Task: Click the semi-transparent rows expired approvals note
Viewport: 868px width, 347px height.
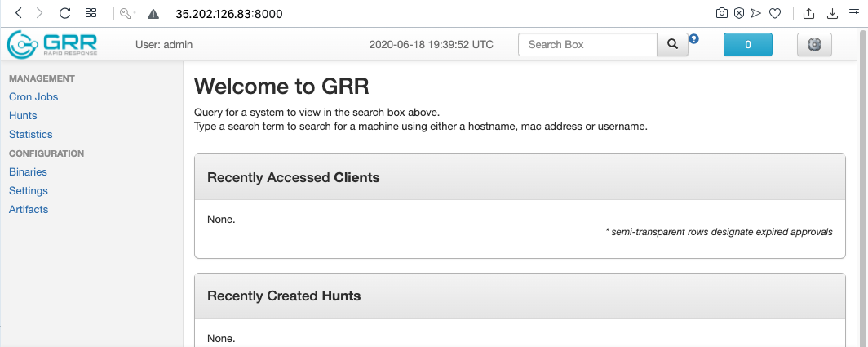Action: point(719,232)
